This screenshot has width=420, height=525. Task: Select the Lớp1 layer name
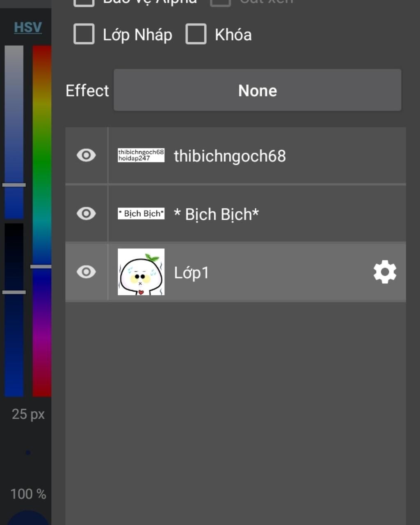coord(192,273)
